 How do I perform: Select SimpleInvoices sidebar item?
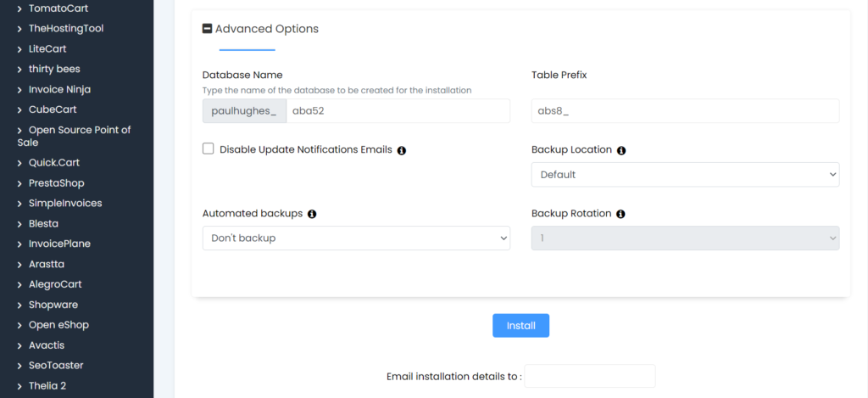pos(64,203)
